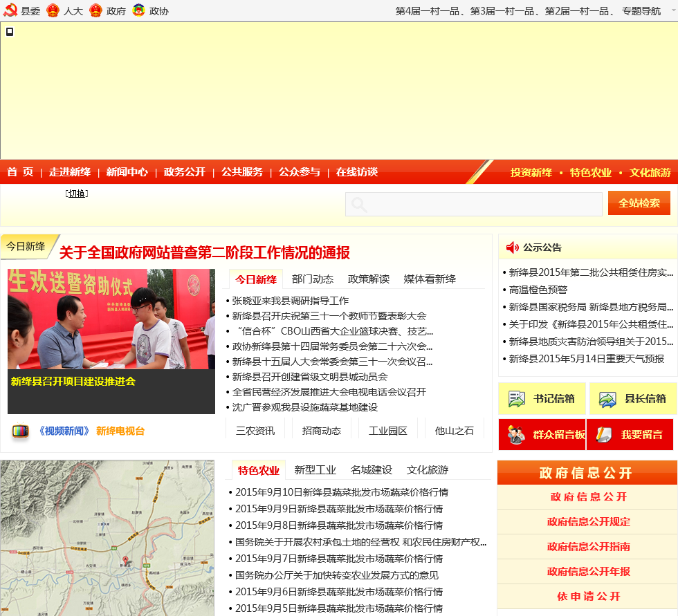678x616 pixels.
Task: Click 我要留言 to leave a message
Action: (x=630, y=435)
